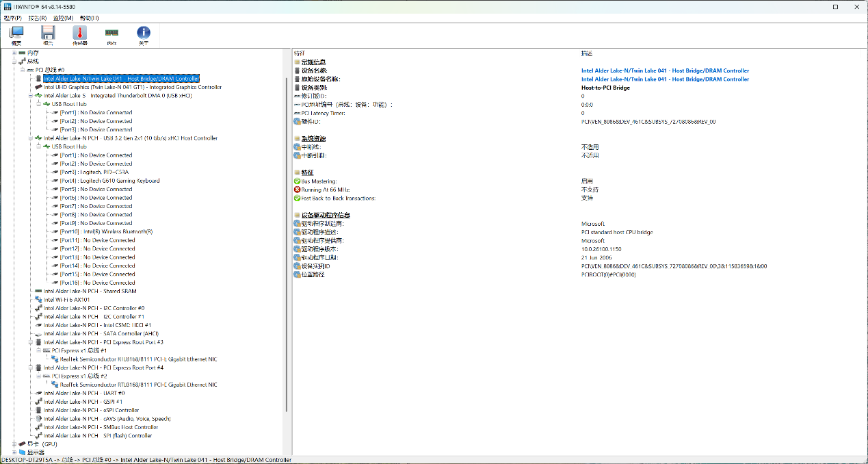Image resolution: width=868 pixels, height=464 pixels.
Task: Select the GSPI #1 tree item
Action: click(83, 402)
